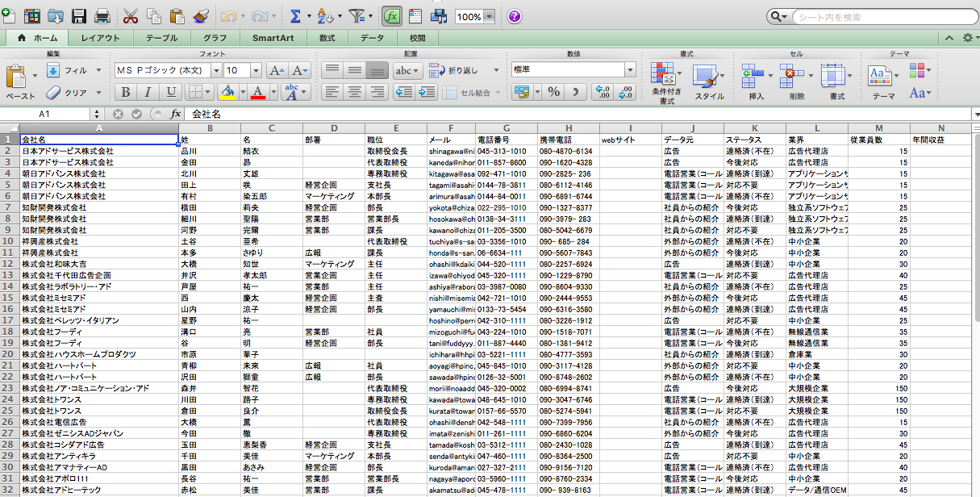Apply yellow fill color
Viewport: 980px width, 497px height.
click(228, 92)
